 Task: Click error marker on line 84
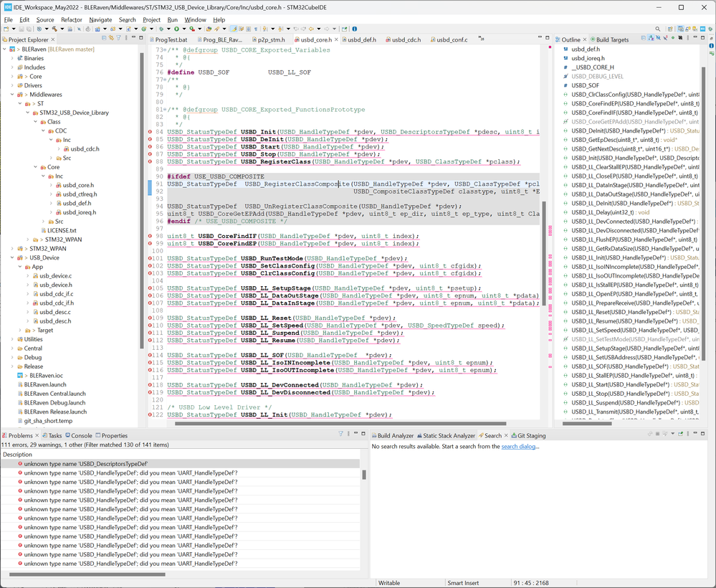point(151,132)
